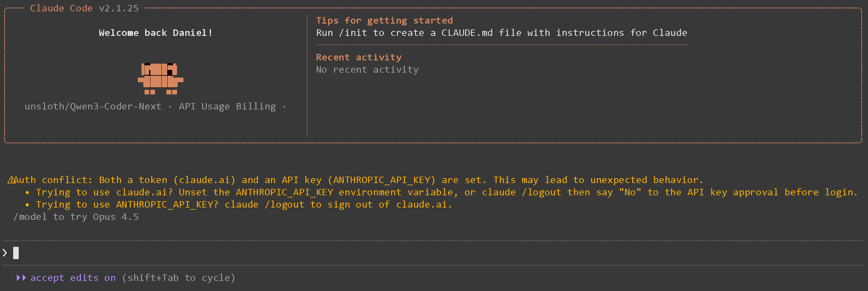Click the CLAUDE.md filename in the tip

(x=467, y=33)
